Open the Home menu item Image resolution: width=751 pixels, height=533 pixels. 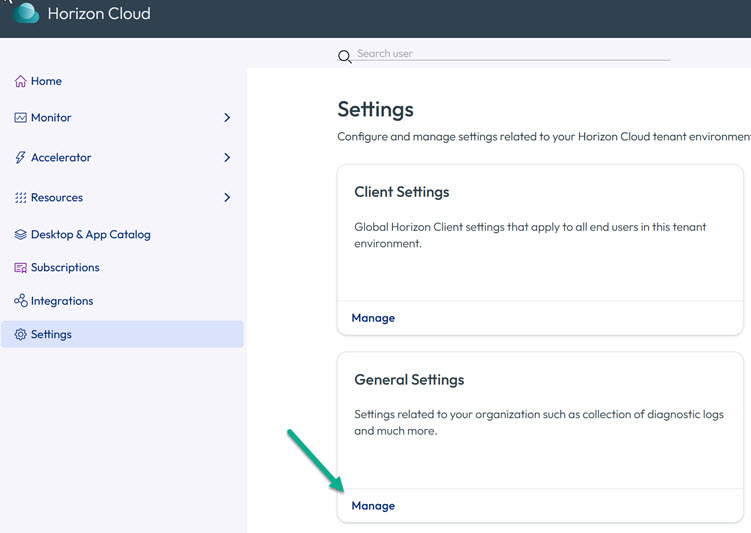46,81
